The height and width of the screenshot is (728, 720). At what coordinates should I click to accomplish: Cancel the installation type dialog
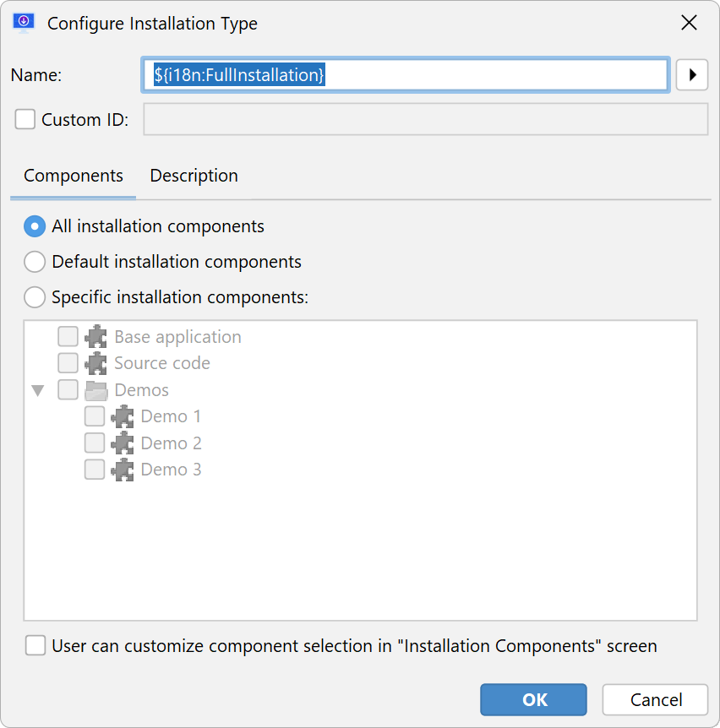click(x=656, y=699)
